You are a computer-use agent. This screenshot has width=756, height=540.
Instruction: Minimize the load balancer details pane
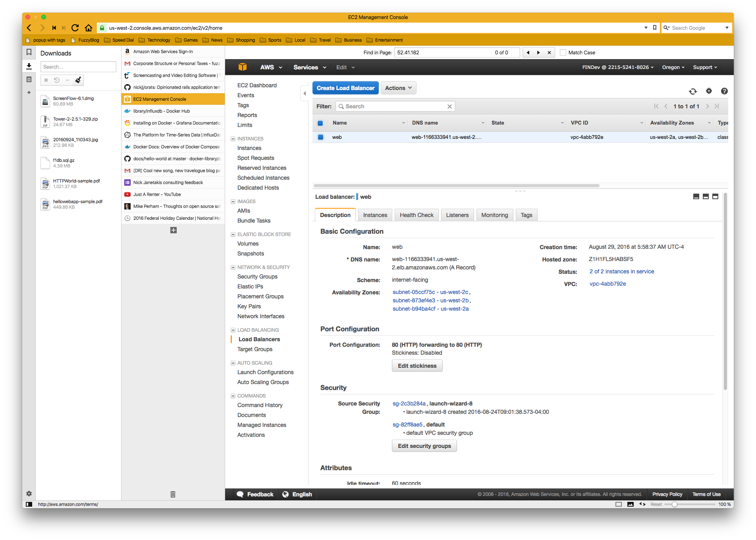point(696,196)
